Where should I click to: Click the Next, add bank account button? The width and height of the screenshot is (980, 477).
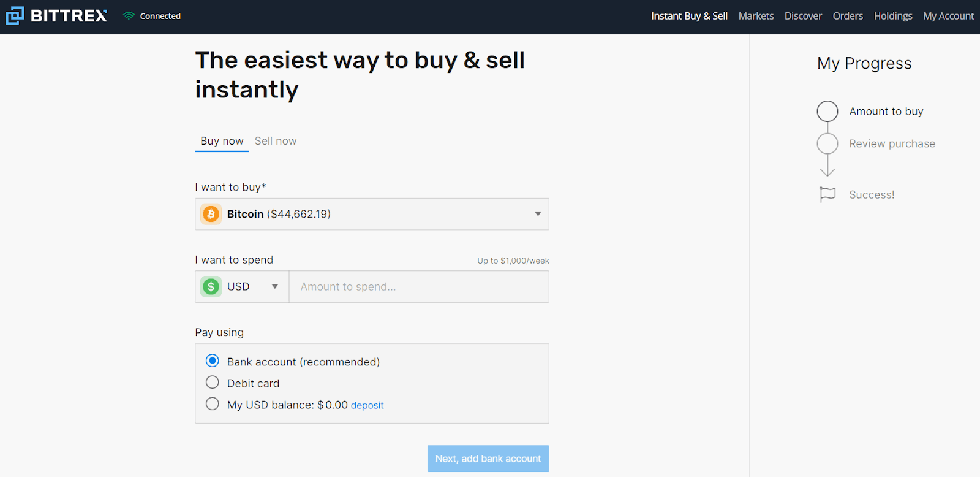(x=488, y=459)
